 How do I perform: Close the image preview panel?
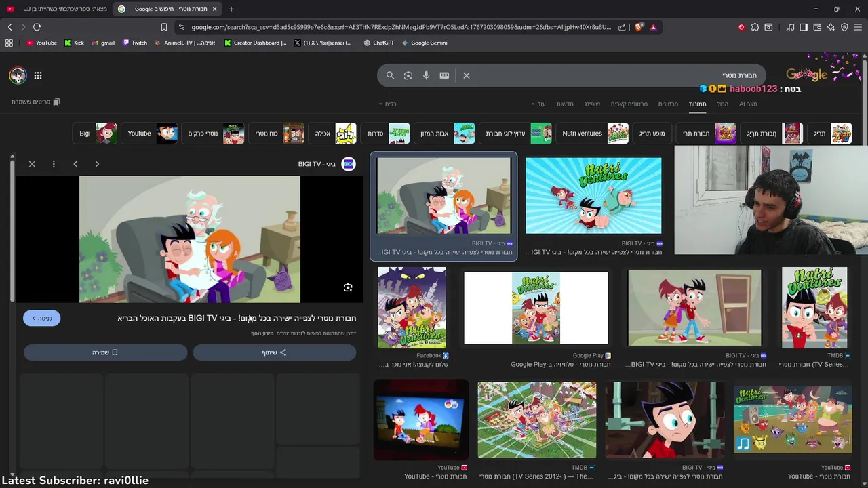[x=32, y=164]
